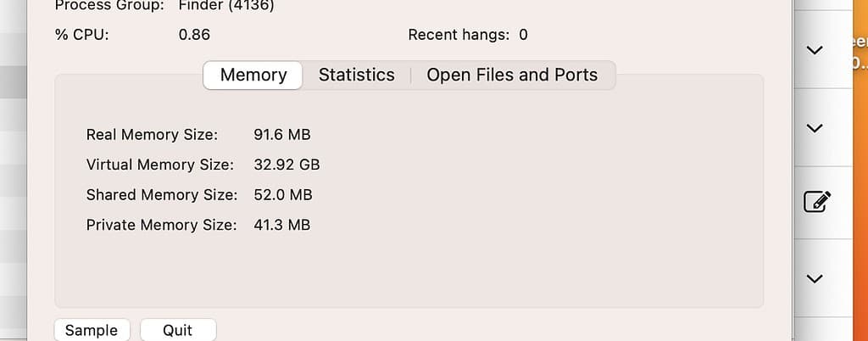Click the Recent hangs count
This screenshot has width=868, height=341.
(523, 35)
